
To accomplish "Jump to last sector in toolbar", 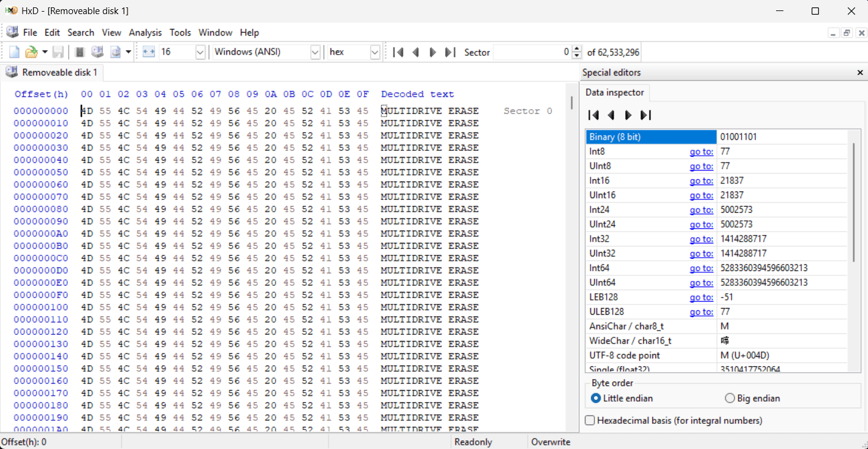I will pyautogui.click(x=450, y=52).
